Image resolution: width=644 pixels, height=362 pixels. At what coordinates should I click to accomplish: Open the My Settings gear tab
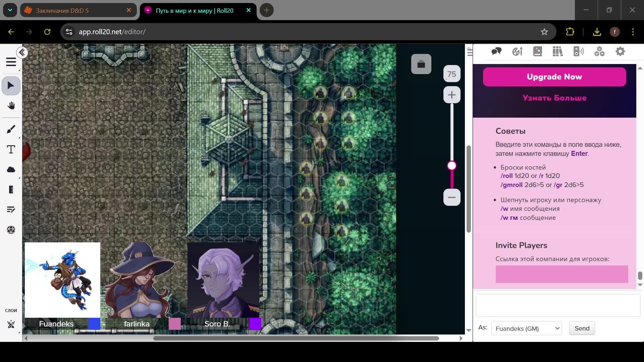tap(620, 52)
